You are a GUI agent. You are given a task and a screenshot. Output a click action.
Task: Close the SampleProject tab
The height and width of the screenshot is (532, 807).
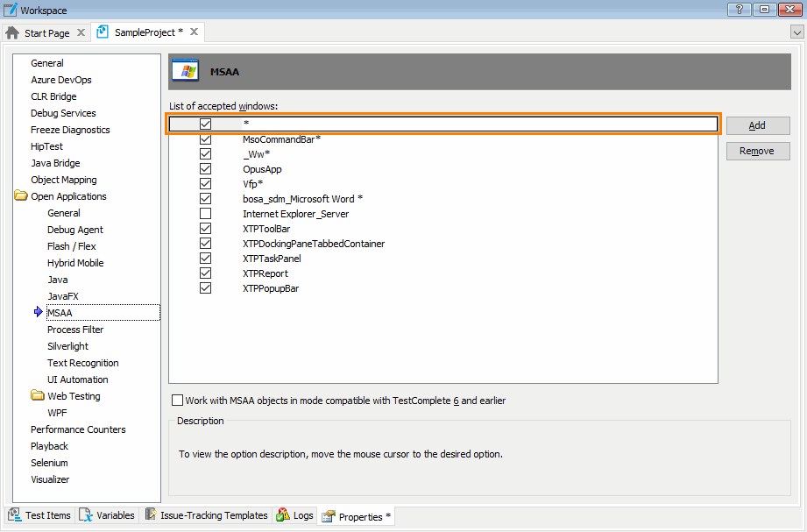195,32
